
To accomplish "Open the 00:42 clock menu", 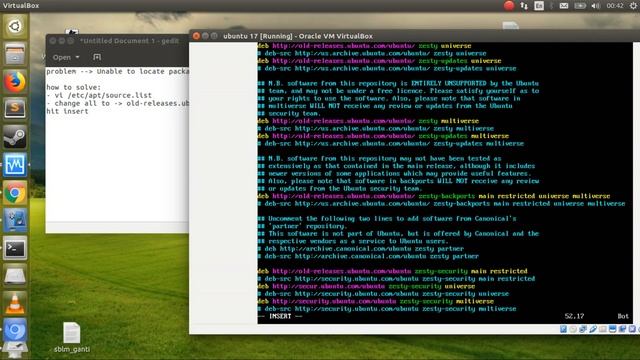I will coord(615,6).
